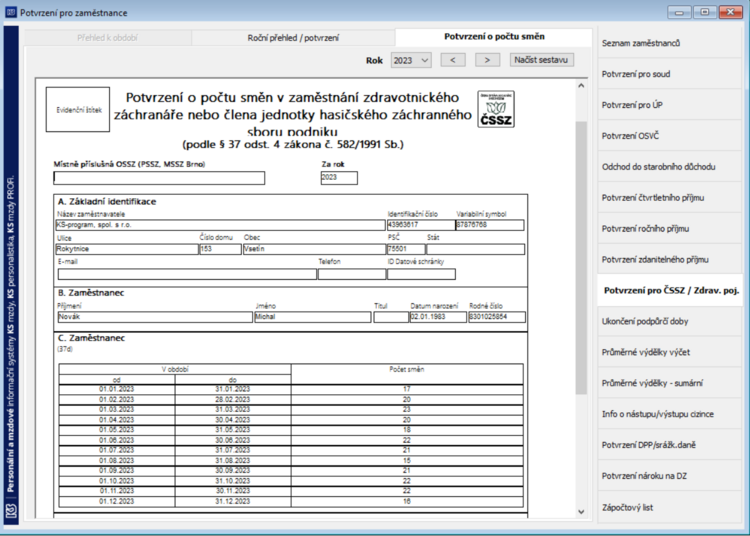
Task: Open Ukončení podpůrčí doby
Action: pyautogui.click(x=669, y=321)
